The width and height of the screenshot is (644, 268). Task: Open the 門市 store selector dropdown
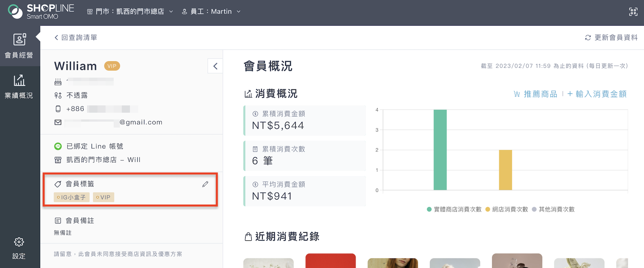(x=130, y=12)
